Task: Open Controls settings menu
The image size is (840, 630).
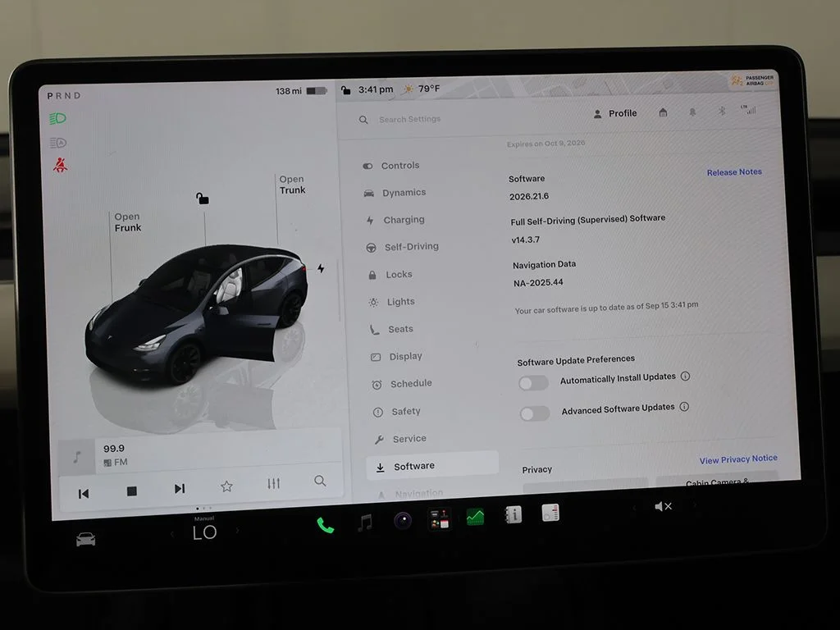Action: pos(391,166)
